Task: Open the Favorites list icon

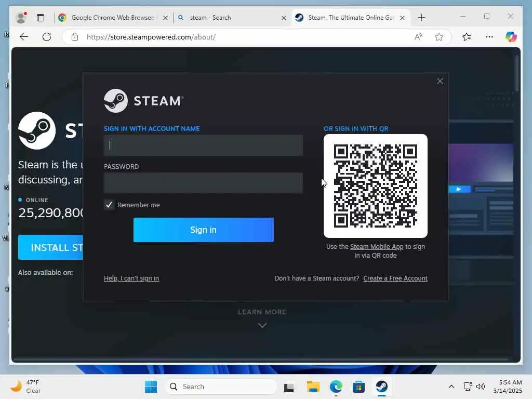Action: [467, 37]
